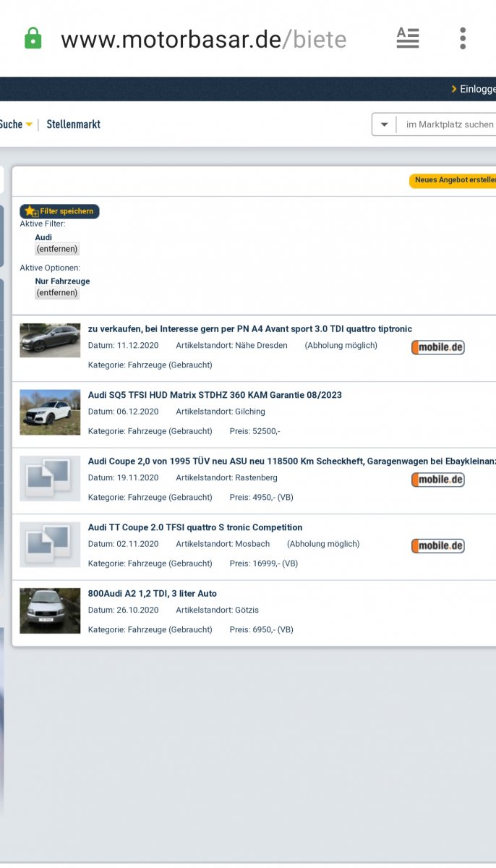Click 'Datum: 19.11.2020' text
This screenshot has width=496, height=868.
(x=123, y=478)
